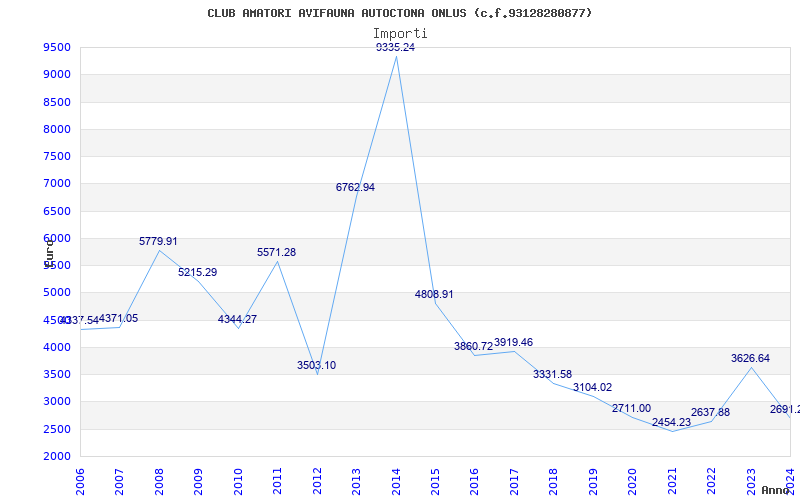Click the 3331.58 data label
The width and height of the screenshot is (800, 500).
pos(553,374)
